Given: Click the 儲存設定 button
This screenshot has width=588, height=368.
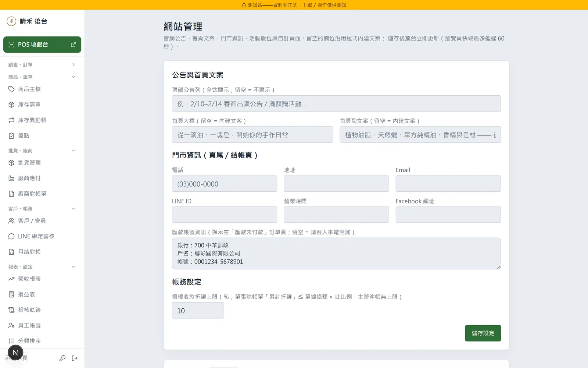Looking at the screenshot, I should [x=483, y=333].
